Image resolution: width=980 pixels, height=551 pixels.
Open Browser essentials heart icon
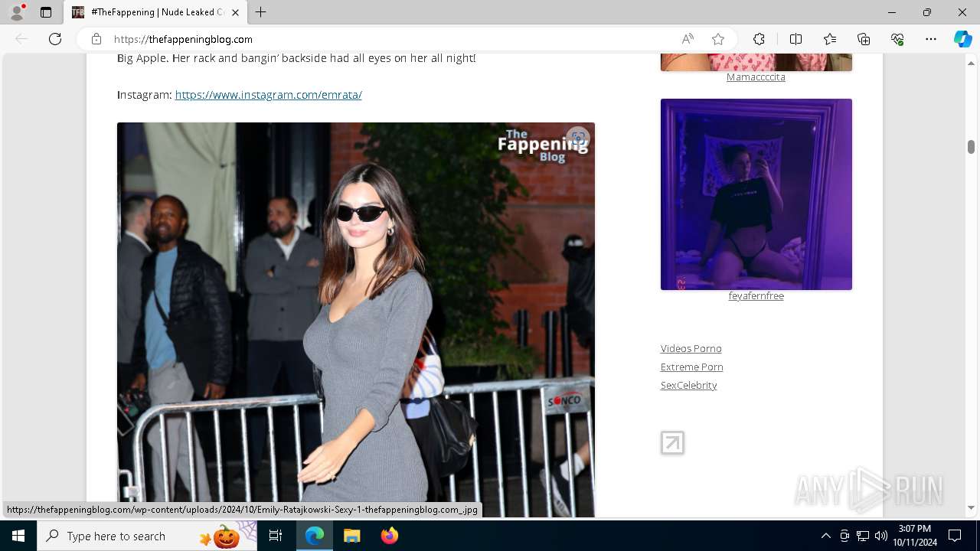tap(897, 39)
